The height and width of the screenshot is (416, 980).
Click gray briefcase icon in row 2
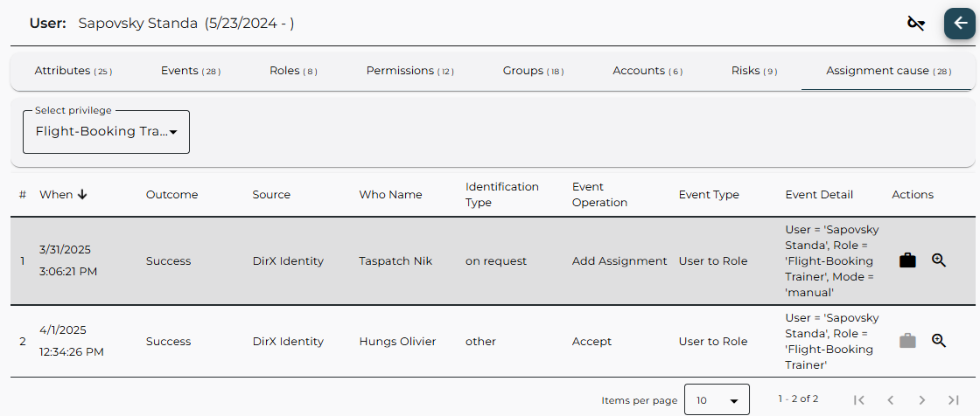coord(907,341)
